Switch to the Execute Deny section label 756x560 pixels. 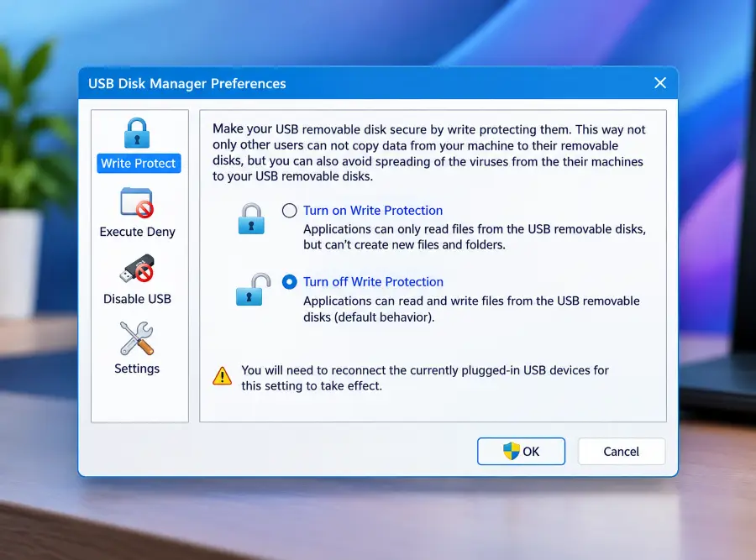(x=138, y=232)
